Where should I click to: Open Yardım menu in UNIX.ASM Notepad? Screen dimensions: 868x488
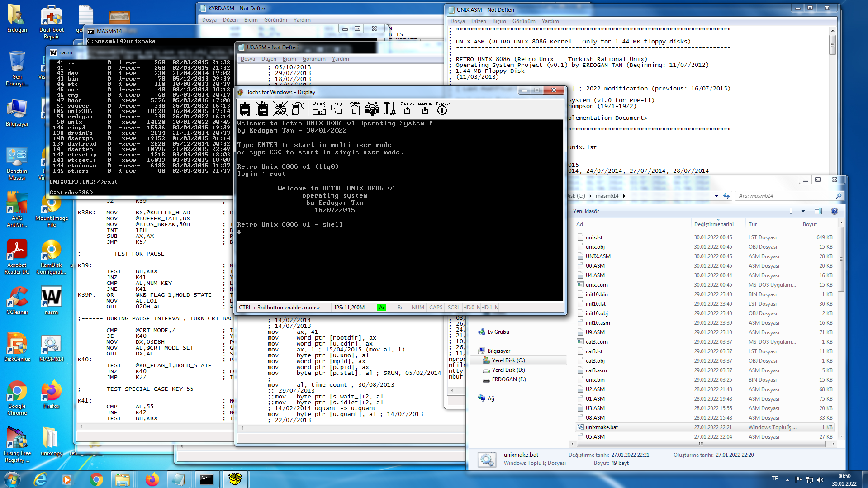click(550, 21)
